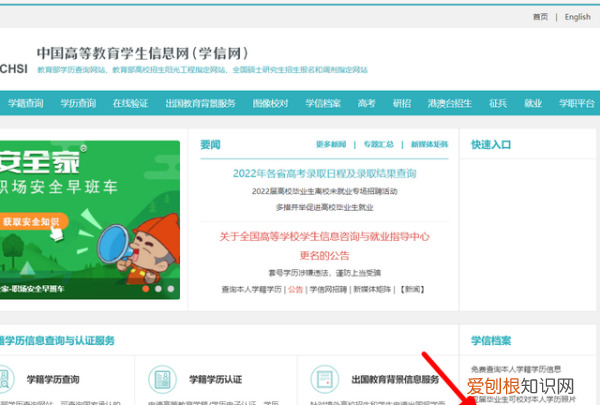600x405 pixels.
Task: Click the 出国教育背景信息服务 icon
Action: click(324, 379)
